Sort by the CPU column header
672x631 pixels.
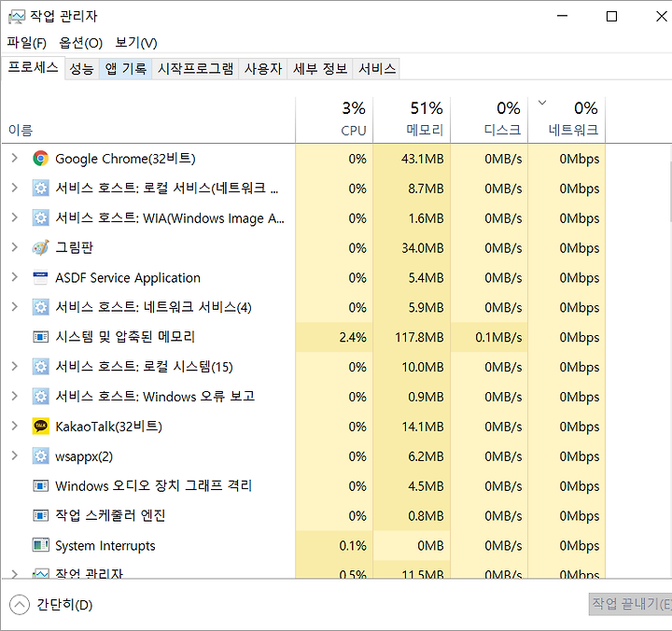[x=334, y=120]
